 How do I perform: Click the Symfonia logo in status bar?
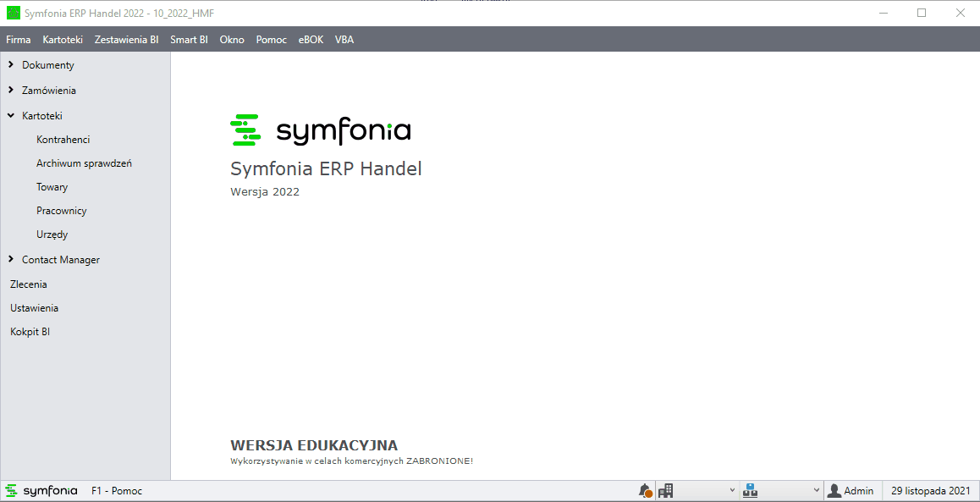pos(42,491)
